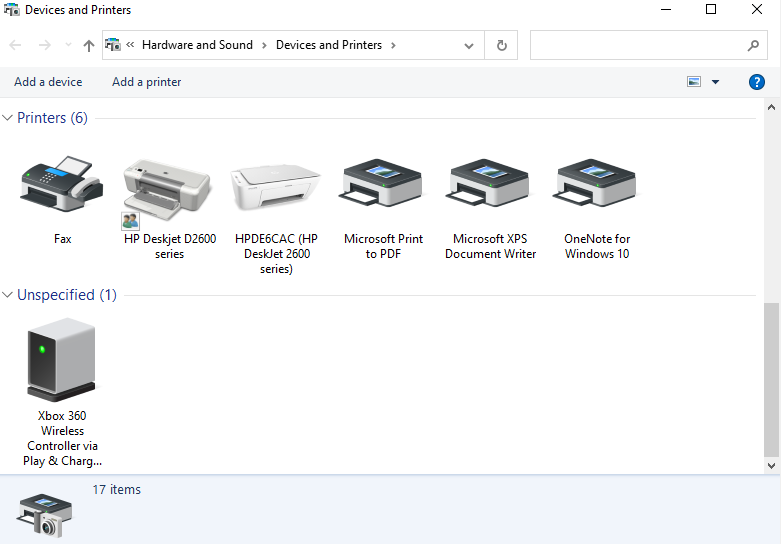Image resolution: width=781 pixels, height=544 pixels.
Task: Click the OneNote for Windows 10 label
Action: pos(597,246)
